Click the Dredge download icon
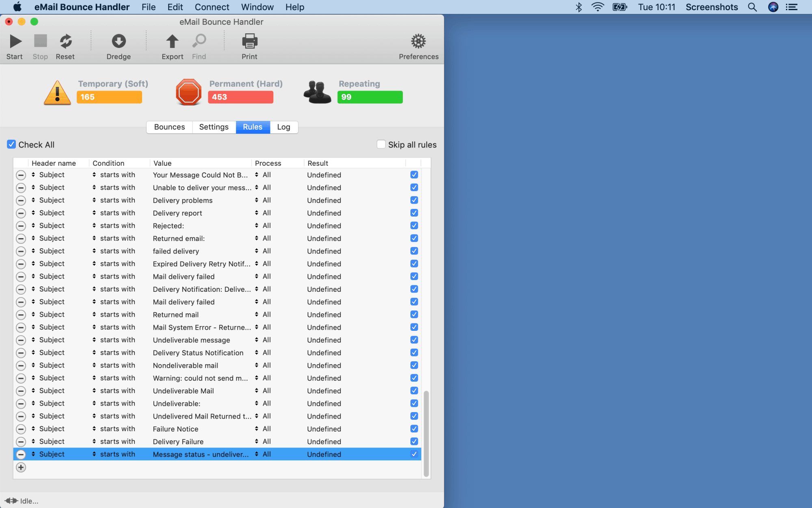The height and width of the screenshot is (508, 812). click(x=119, y=41)
